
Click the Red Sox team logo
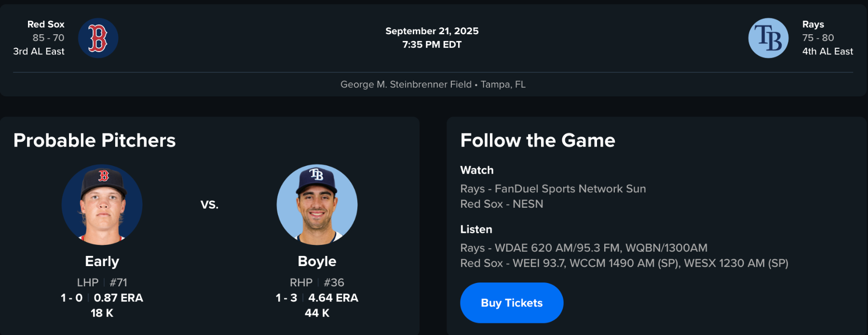click(98, 38)
